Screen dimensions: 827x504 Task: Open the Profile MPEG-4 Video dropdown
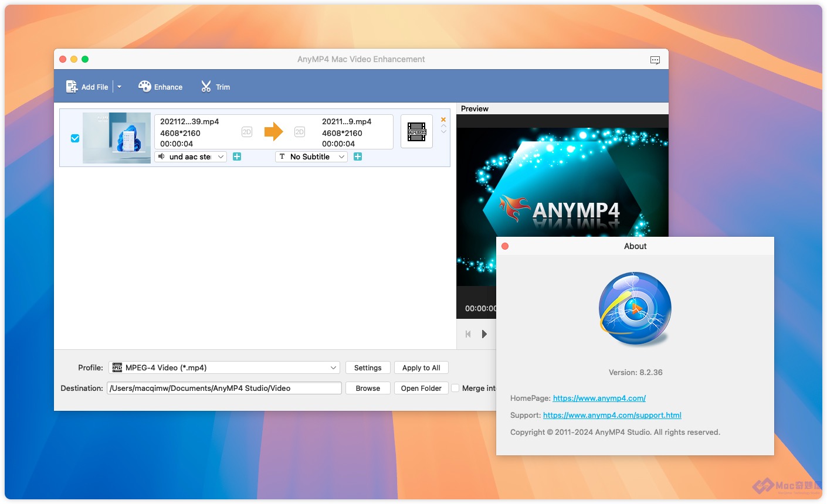point(224,367)
